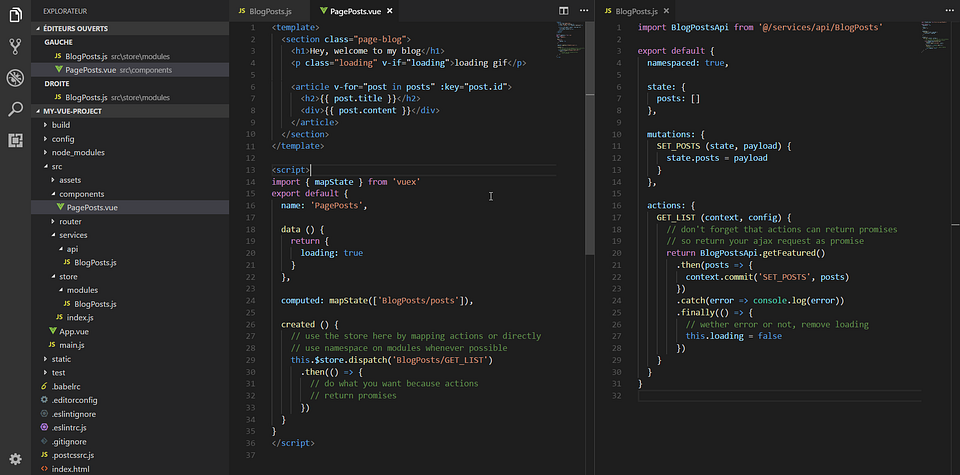Switch to BlogPosts.js tab in left editor

click(x=269, y=11)
